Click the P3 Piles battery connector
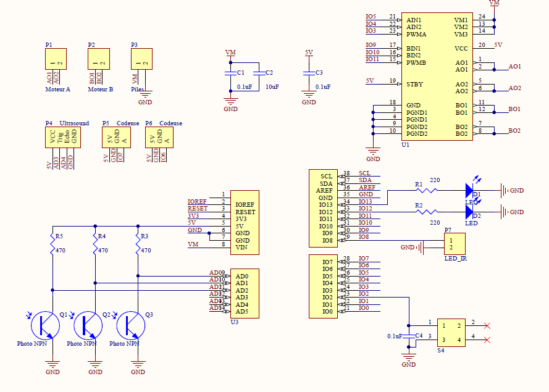This screenshot has height=392, width=549. click(141, 59)
